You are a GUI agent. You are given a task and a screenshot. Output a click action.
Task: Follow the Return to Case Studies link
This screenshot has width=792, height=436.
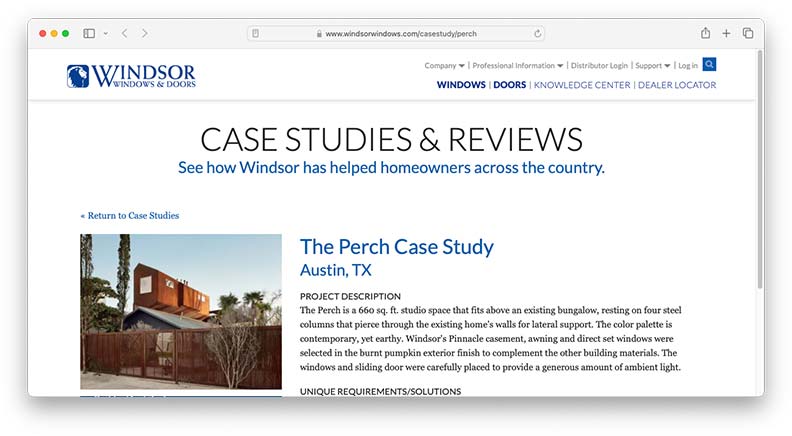[x=130, y=216]
